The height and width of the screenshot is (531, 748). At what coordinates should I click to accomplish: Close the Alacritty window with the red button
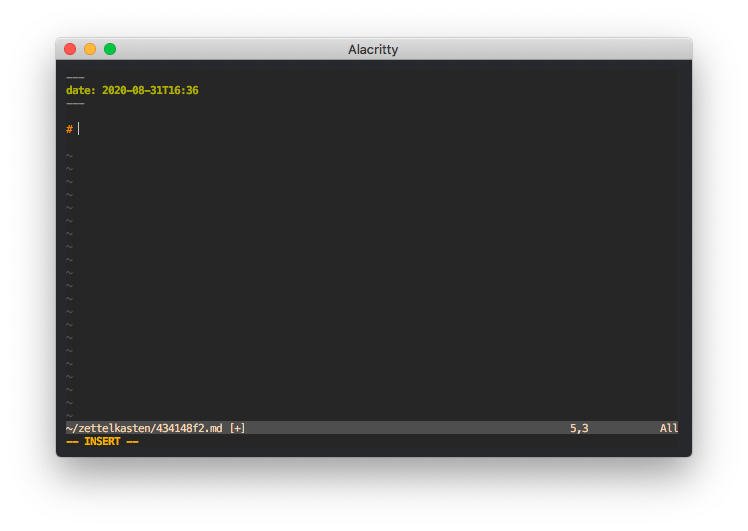70,49
